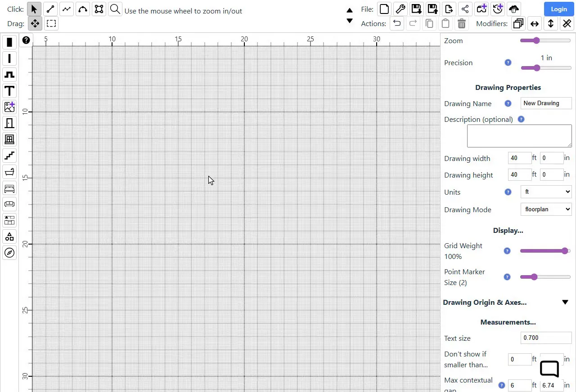Adjust the Grid Weight slider
Image resolution: width=576 pixels, height=392 pixels.
pos(545,251)
